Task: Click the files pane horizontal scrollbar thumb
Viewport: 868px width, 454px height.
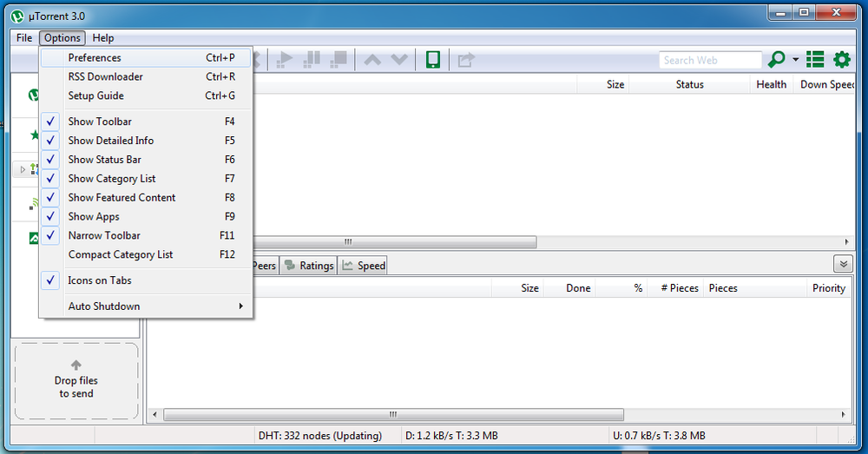Action: [393, 415]
